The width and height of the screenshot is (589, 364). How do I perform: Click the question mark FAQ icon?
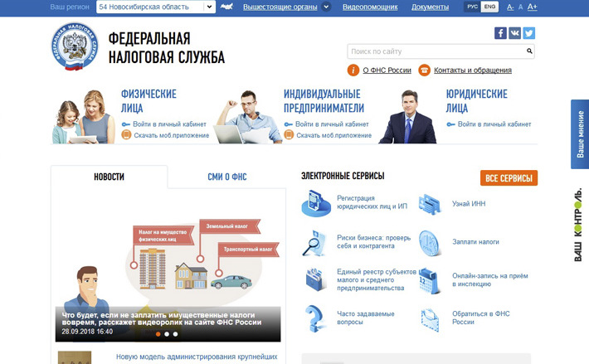click(x=314, y=318)
